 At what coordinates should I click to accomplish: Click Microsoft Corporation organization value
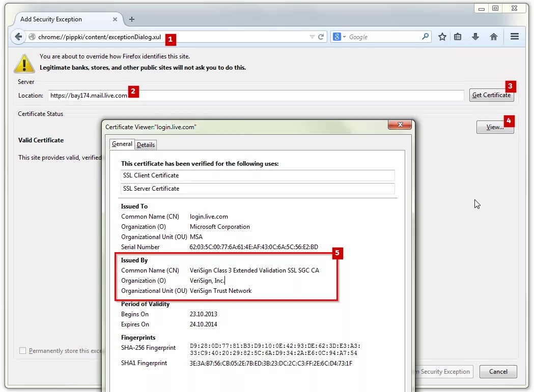(220, 227)
